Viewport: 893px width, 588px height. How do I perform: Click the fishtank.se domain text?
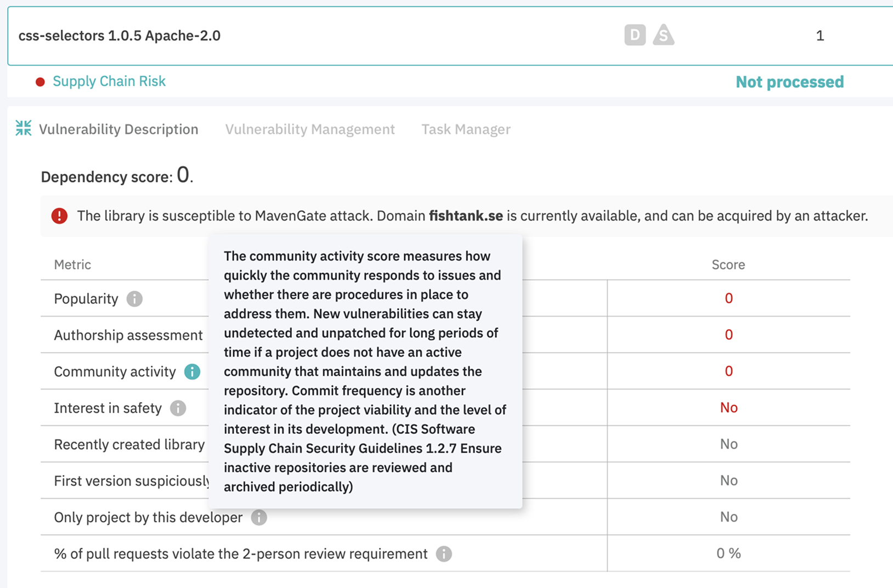466,216
